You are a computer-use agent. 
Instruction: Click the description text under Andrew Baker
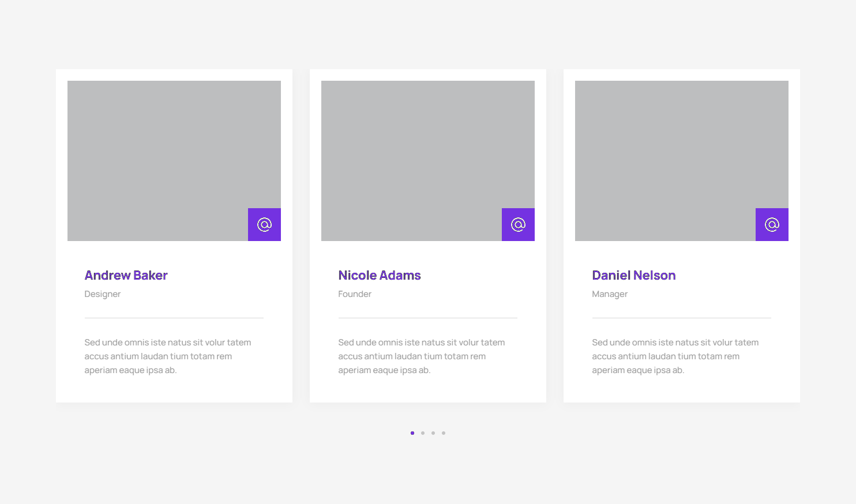tap(167, 356)
